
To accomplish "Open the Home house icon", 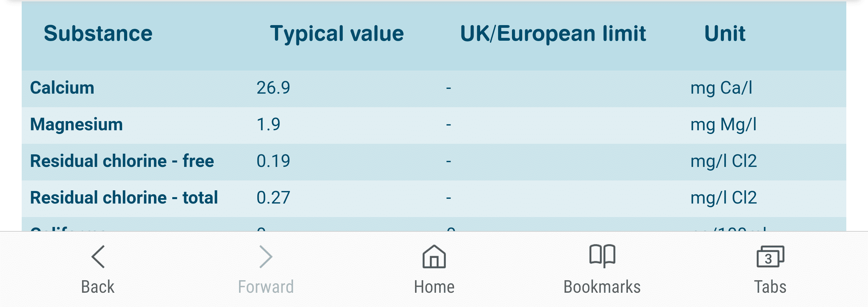I will (434, 256).
